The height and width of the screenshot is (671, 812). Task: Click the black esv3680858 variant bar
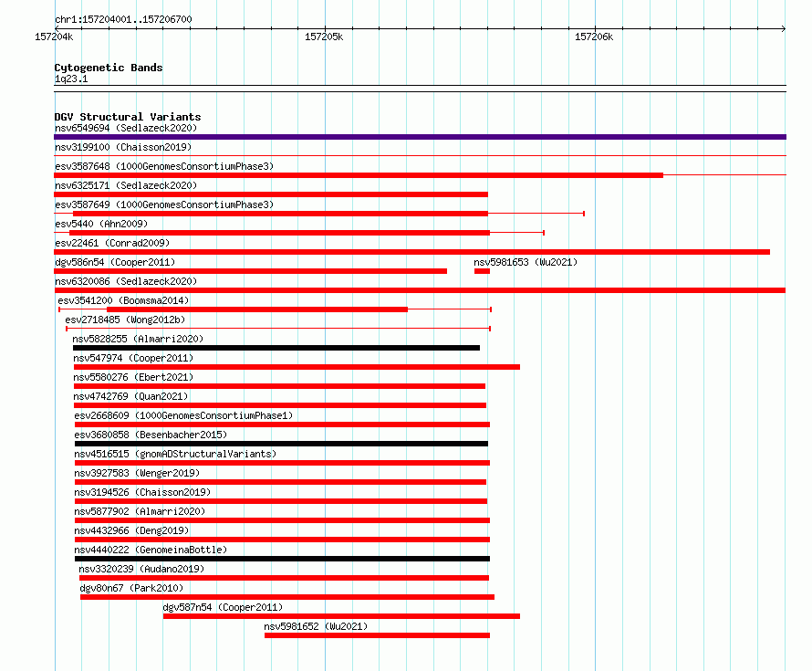281,444
